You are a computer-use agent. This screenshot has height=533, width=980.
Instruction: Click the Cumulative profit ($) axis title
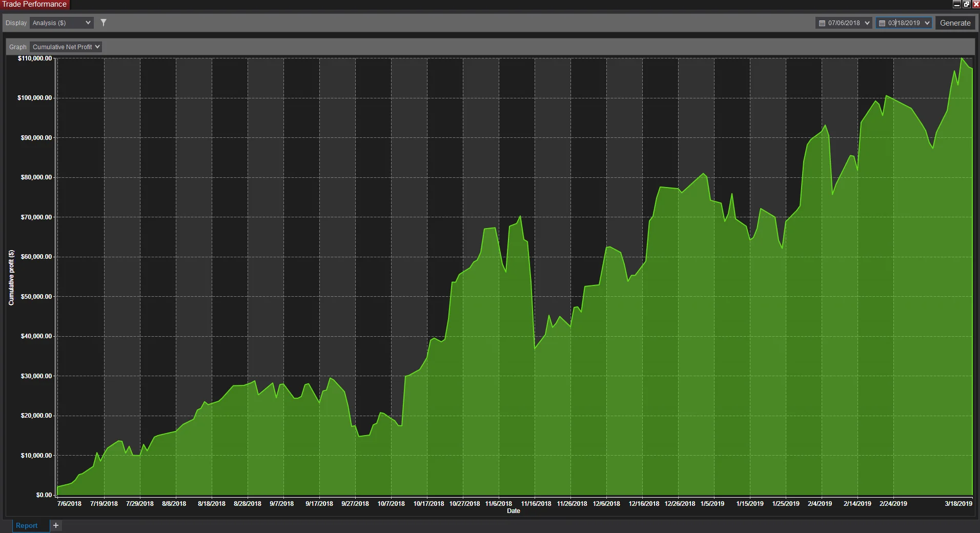pyautogui.click(x=11, y=278)
